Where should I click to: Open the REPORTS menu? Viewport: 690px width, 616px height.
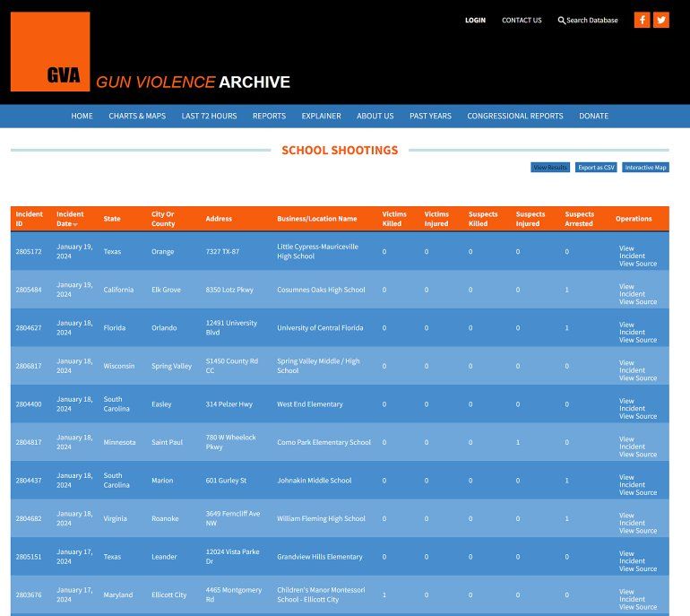(x=270, y=116)
